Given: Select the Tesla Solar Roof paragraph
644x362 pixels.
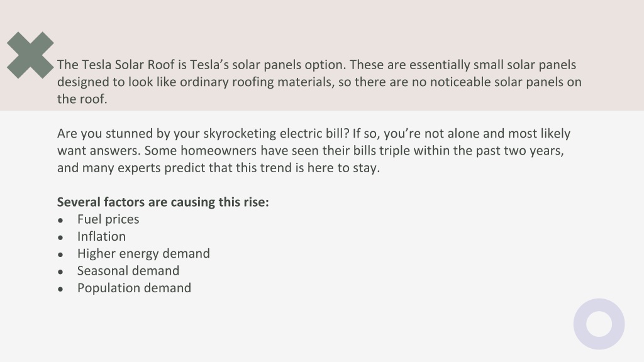Looking at the screenshot, I should coord(319,82).
